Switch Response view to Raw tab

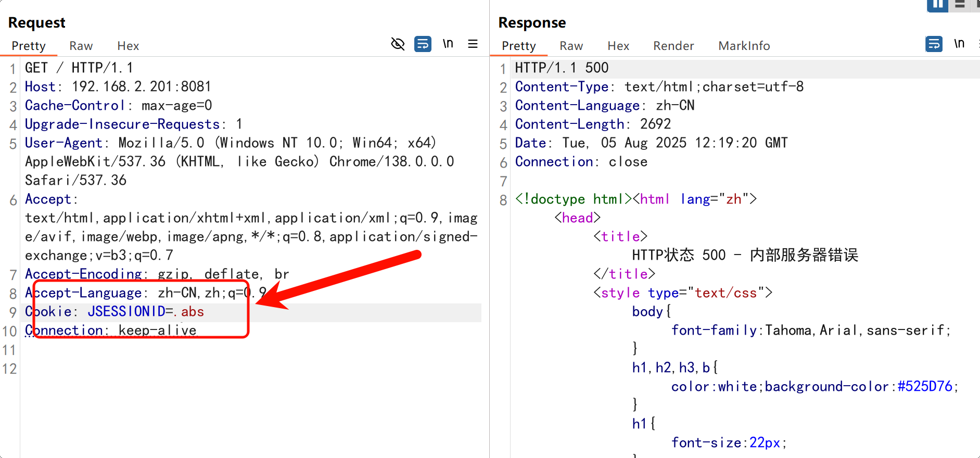coord(571,46)
